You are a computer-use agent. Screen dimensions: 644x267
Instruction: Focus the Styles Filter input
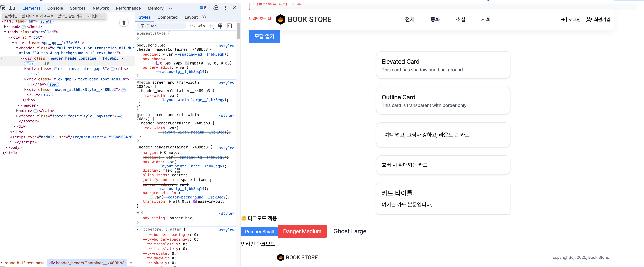[162, 26]
